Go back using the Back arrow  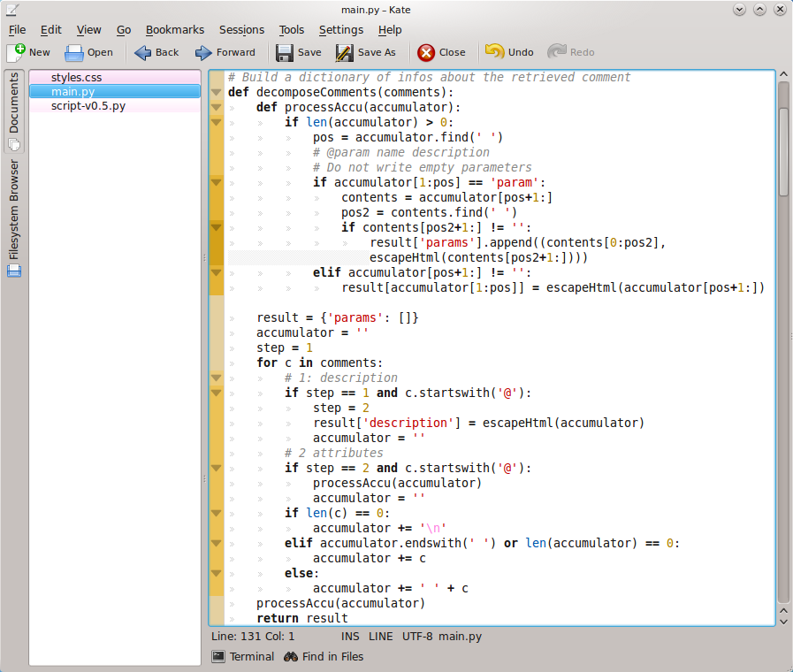144,52
